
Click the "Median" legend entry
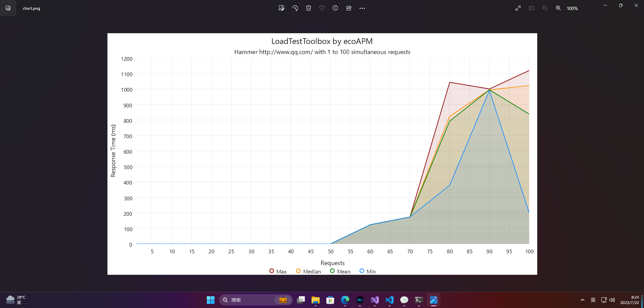pyautogui.click(x=309, y=271)
